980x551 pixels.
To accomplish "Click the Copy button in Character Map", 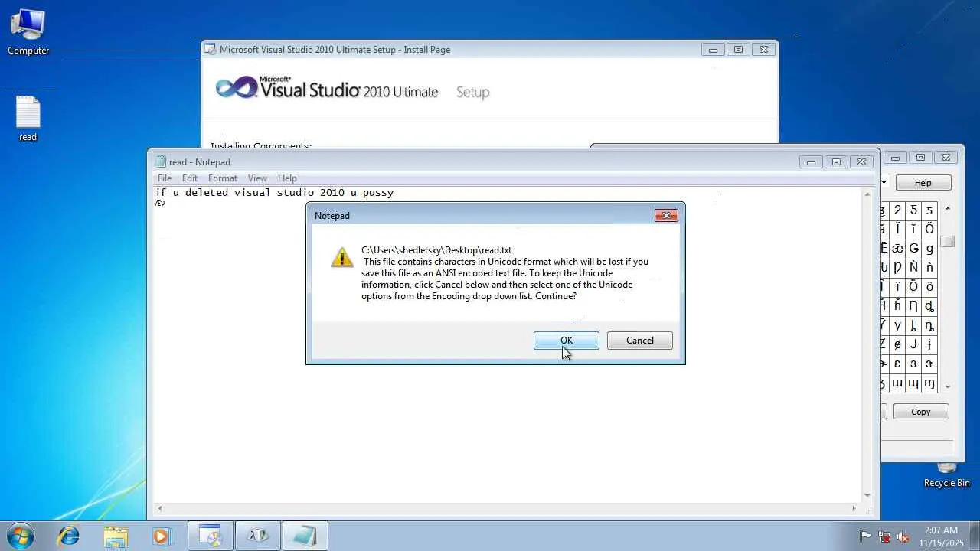I will pos(921,412).
